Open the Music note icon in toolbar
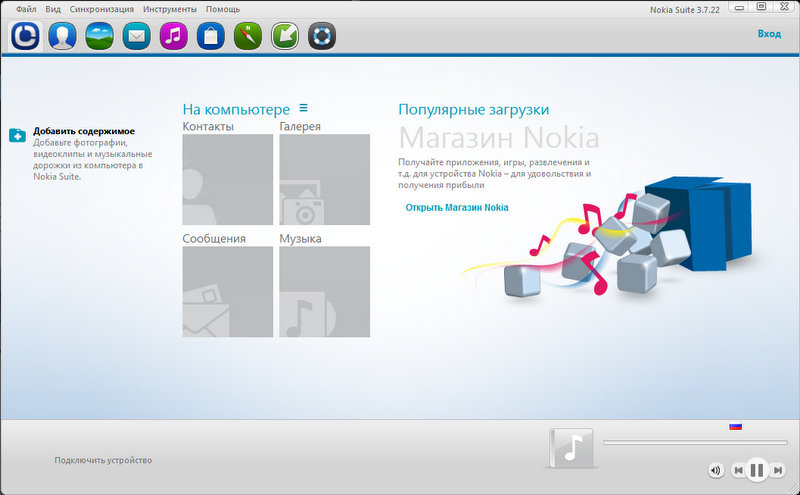The height and width of the screenshot is (495, 800). coord(173,36)
